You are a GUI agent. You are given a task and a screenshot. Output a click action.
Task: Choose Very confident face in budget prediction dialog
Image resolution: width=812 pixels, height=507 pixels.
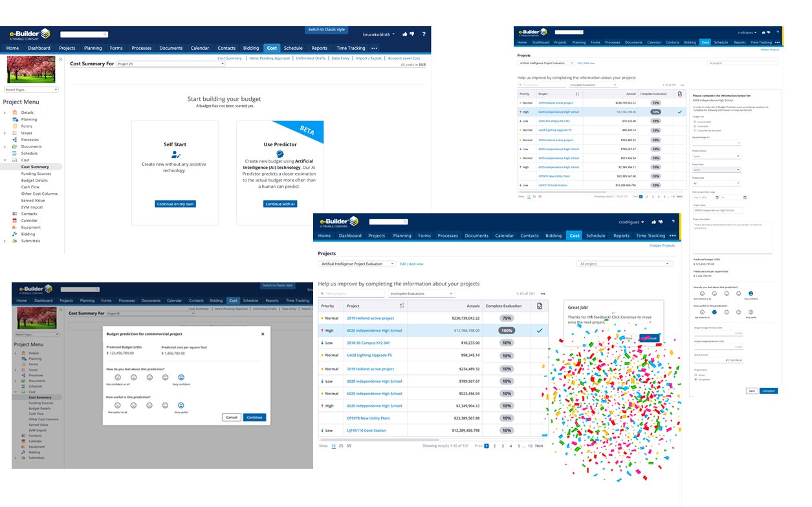click(181, 377)
